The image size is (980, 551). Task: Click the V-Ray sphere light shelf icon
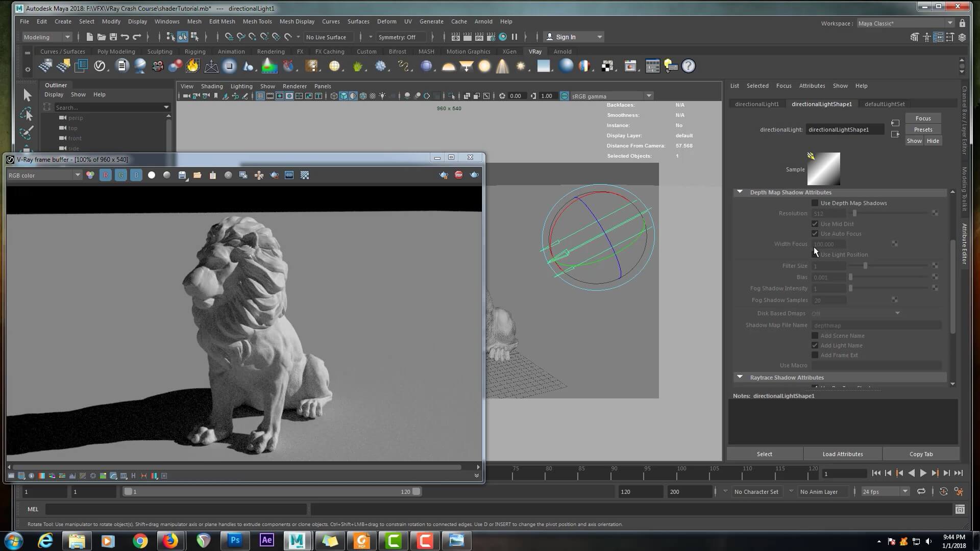[484, 66]
